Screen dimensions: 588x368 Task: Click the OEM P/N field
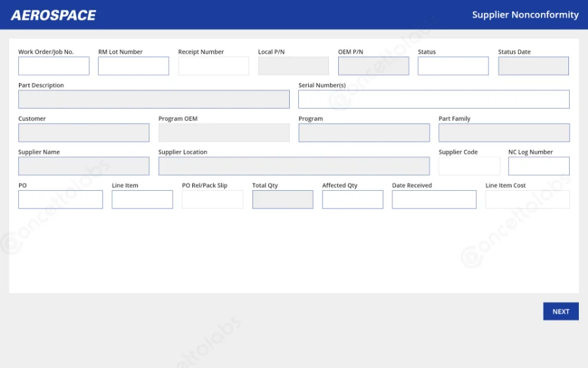[x=373, y=66]
